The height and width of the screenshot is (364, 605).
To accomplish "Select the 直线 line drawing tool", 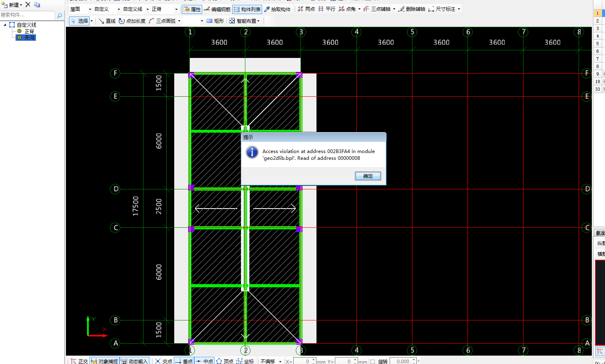I will [x=107, y=21].
